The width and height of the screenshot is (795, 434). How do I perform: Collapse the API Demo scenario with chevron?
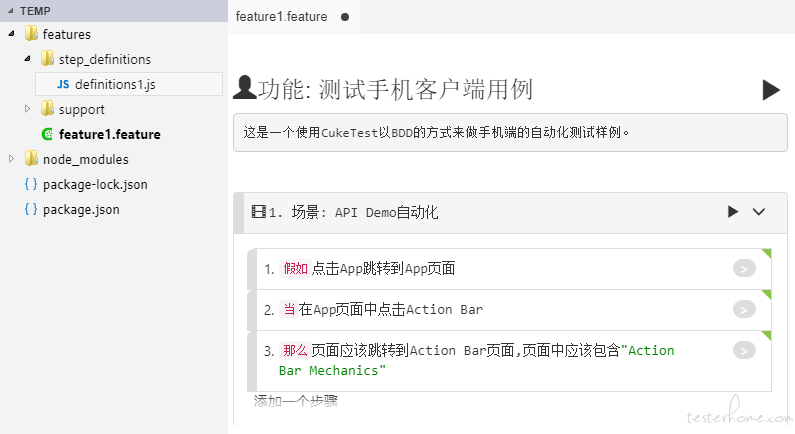(758, 211)
